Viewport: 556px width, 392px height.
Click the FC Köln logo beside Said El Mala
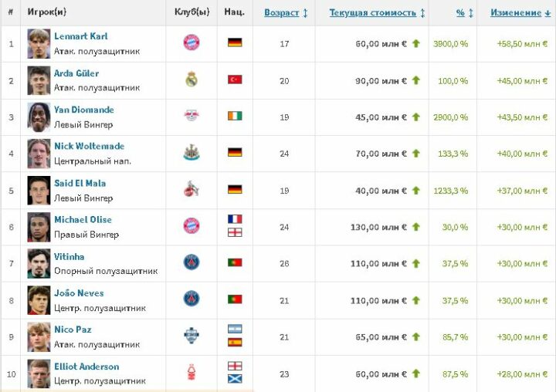point(192,189)
